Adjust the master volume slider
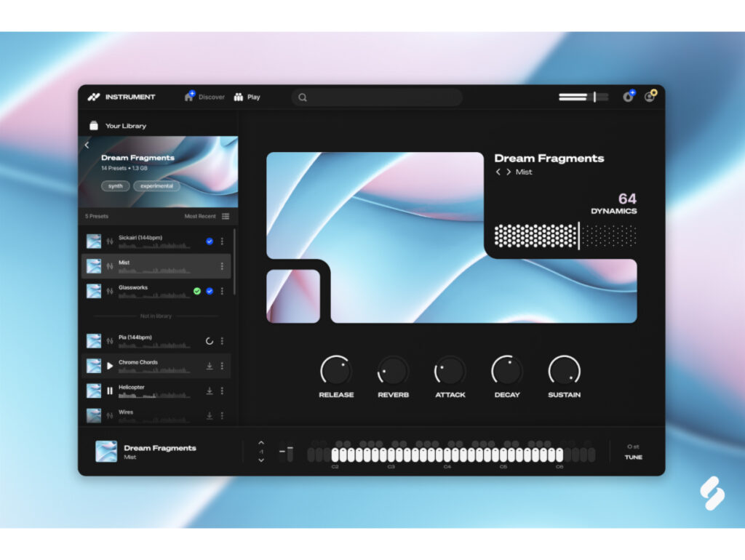745x560 pixels. [x=583, y=97]
